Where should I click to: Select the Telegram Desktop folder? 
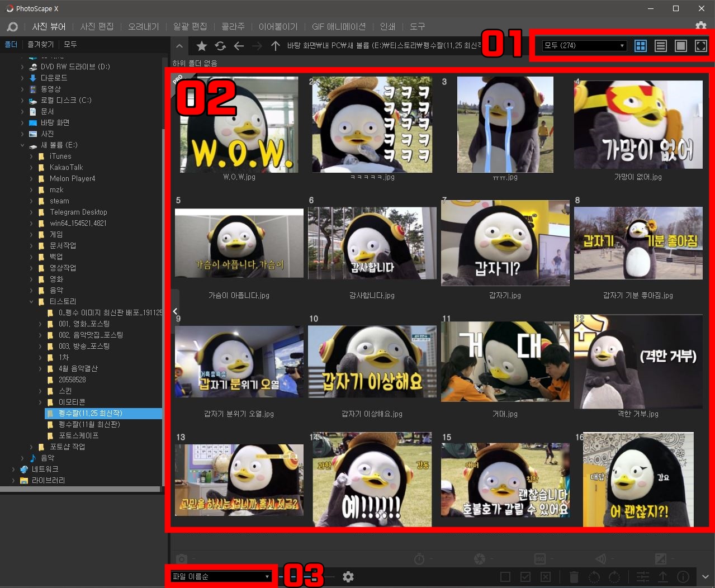tap(78, 212)
